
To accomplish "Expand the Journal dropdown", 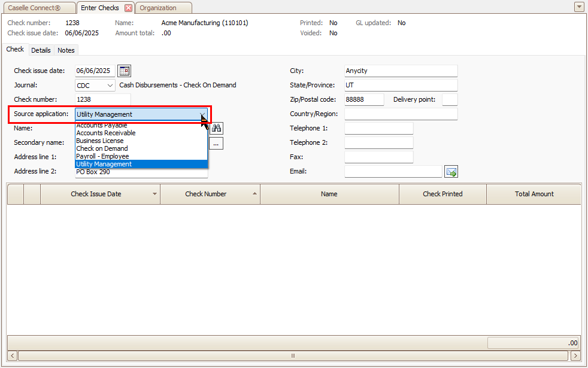I will pyautogui.click(x=110, y=86).
